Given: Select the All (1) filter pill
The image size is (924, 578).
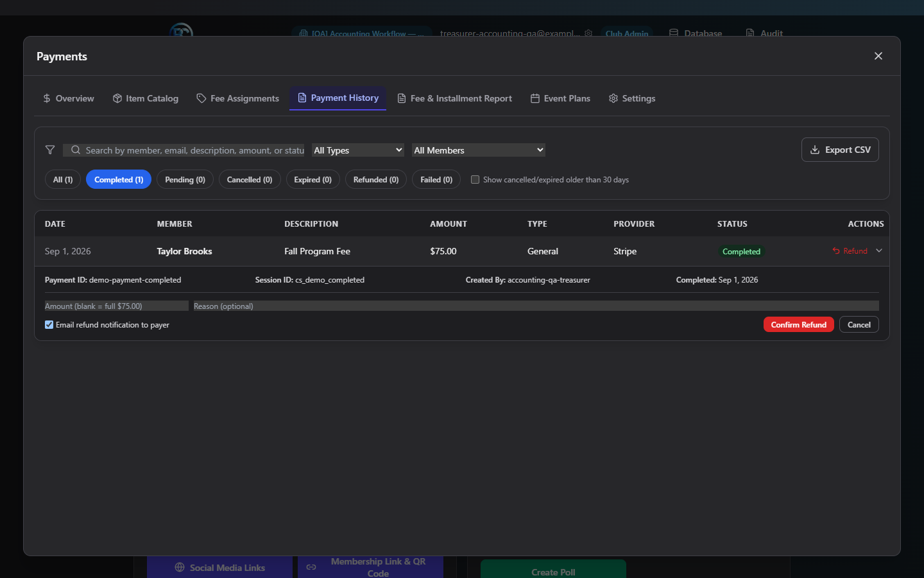Looking at the screenshot, I should coord(63,180).
